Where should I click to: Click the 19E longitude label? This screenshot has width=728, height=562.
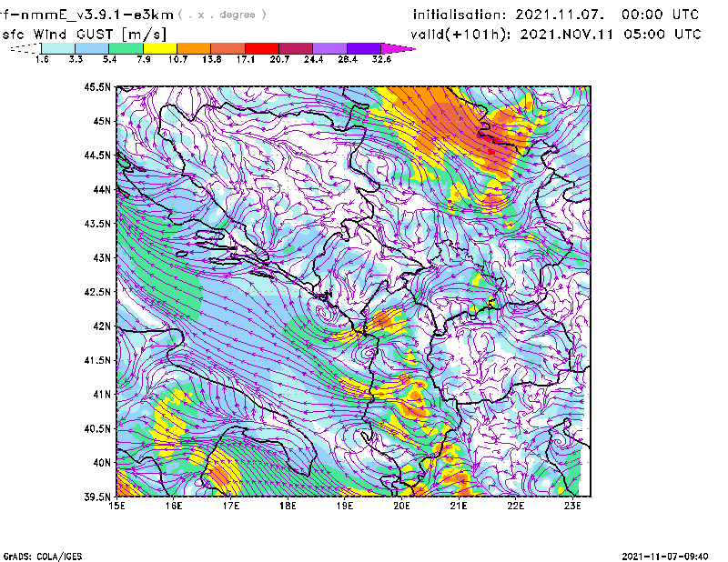tap(345, 506)
